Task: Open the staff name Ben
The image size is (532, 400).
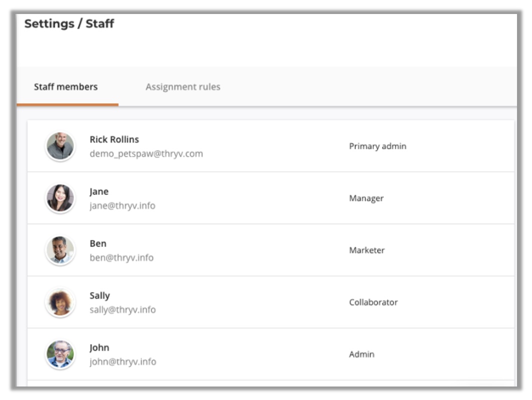Action: click(x=98, y=243)
